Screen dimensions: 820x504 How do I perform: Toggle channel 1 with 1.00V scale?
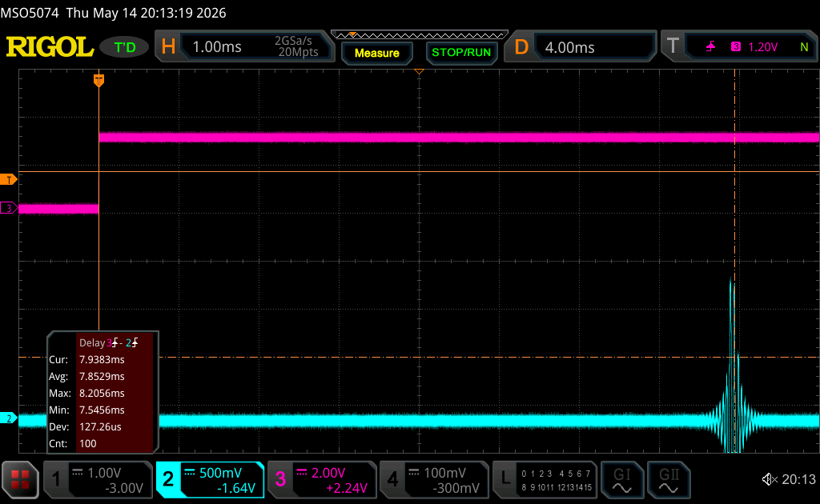click(98, 479)
